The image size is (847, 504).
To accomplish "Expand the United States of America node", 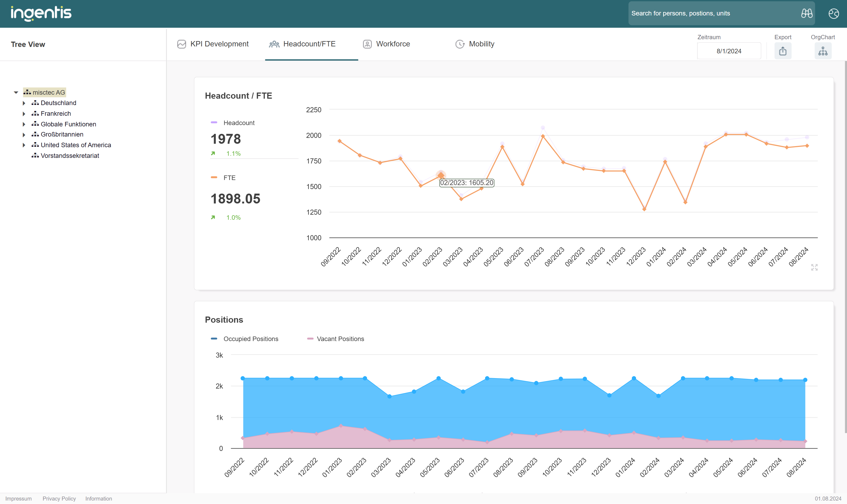I will [24, 145].
